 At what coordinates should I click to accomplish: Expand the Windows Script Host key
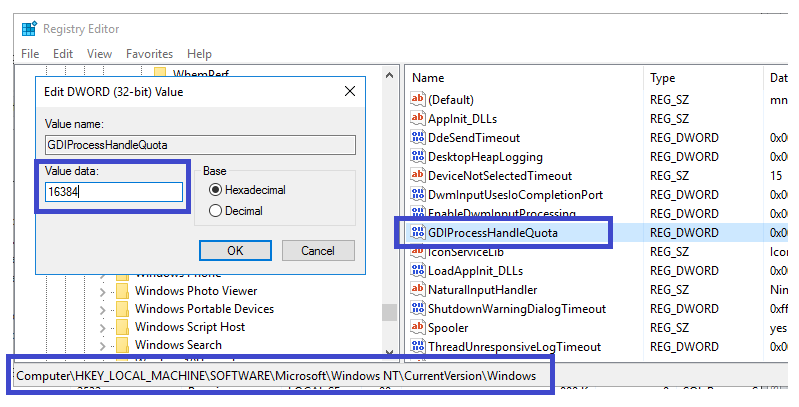click(x=102, y=328)
